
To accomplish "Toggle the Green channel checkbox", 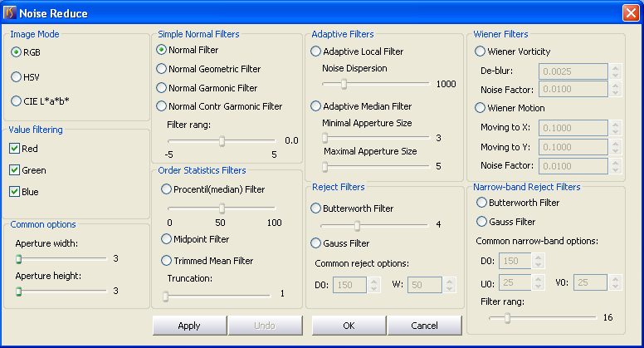I will point(15,170).
